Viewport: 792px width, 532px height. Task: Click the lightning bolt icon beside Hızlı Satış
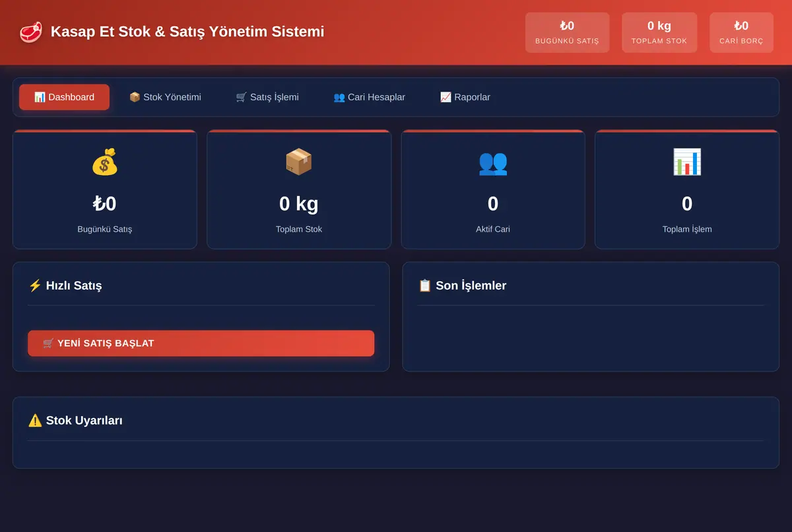click(x=35, y=286)
